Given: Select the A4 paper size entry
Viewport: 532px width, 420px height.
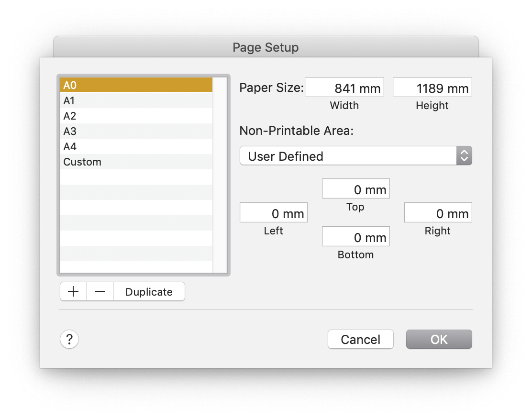Looking at the screenshot, I should click(136, 146).
